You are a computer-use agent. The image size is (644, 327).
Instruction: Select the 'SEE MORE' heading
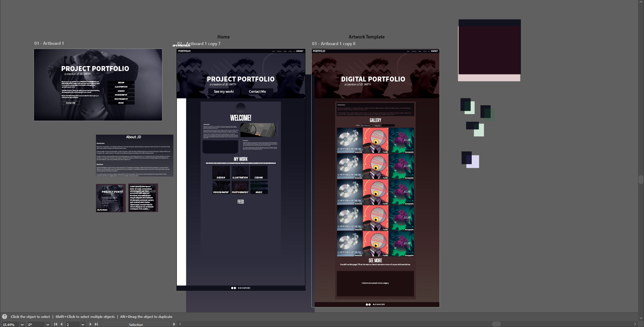tap(375, 261)
